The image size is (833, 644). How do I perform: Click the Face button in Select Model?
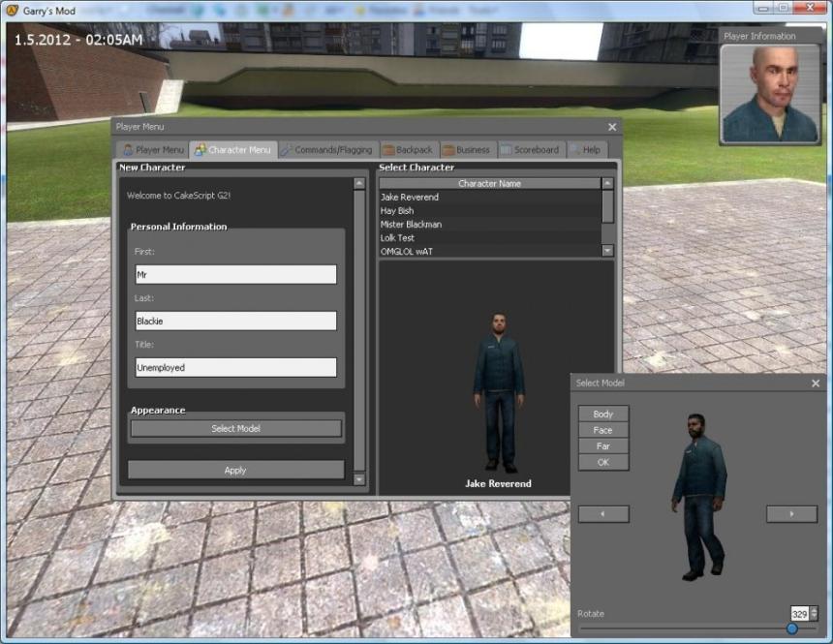[603, 430]
